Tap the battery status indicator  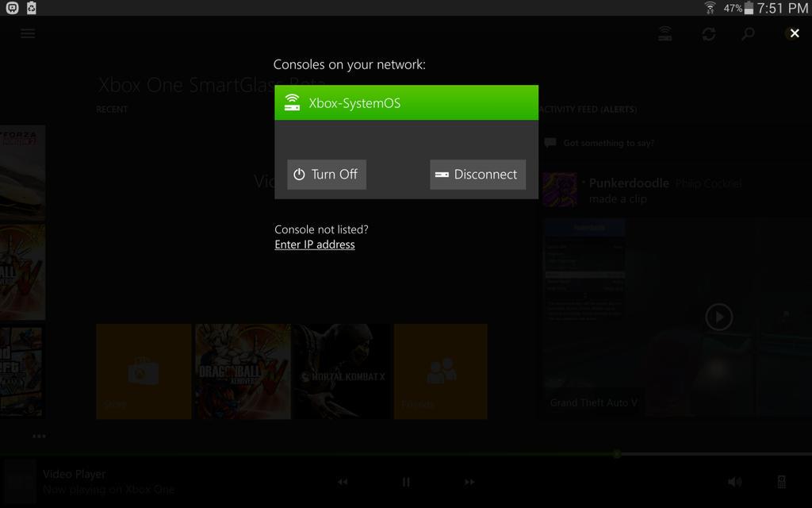point(749,8)
